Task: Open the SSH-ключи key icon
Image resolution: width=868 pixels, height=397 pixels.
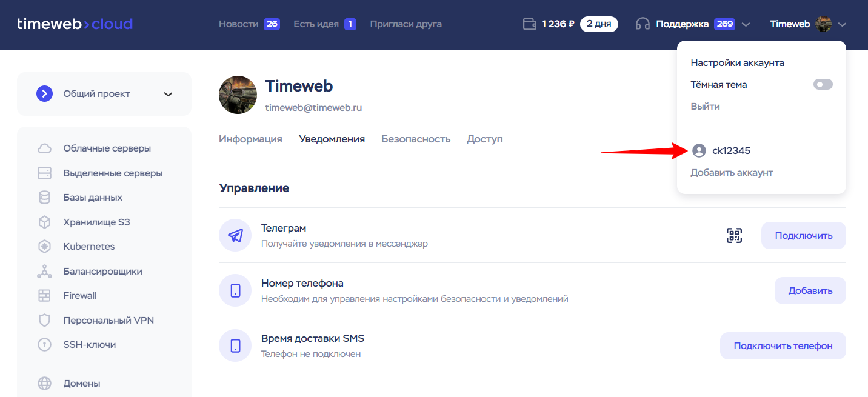Action: coord(44,345)
